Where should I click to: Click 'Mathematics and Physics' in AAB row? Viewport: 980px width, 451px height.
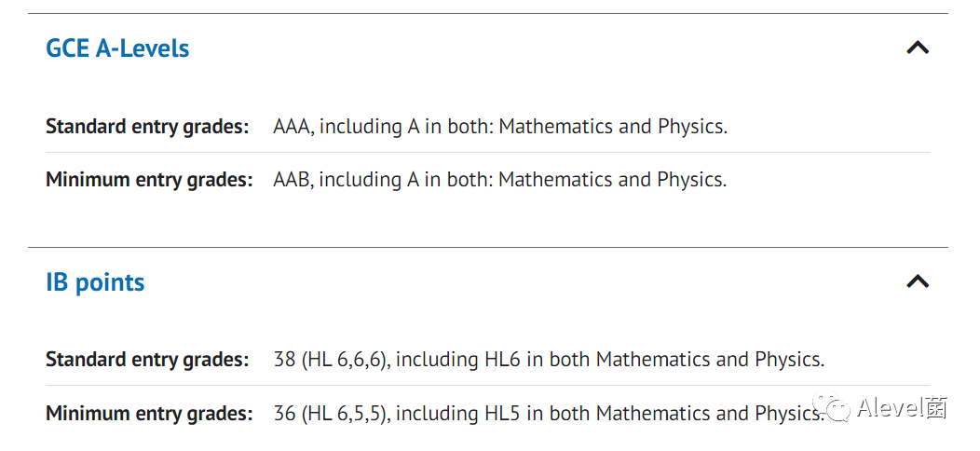tap(611, 180)
